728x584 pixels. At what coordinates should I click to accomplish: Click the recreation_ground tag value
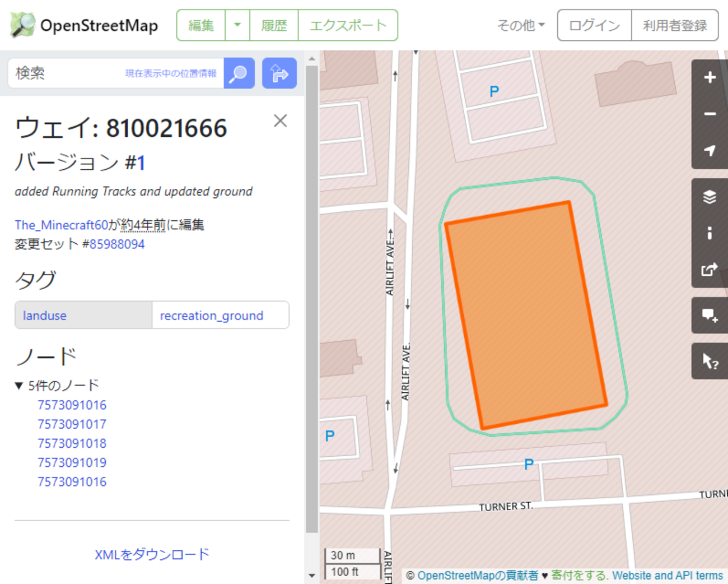point(212,315)
